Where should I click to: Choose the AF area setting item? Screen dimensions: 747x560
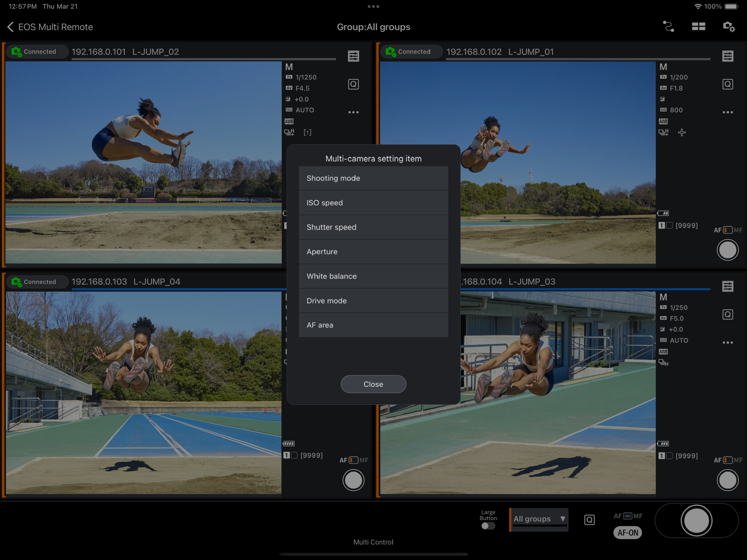click(373, 325)
